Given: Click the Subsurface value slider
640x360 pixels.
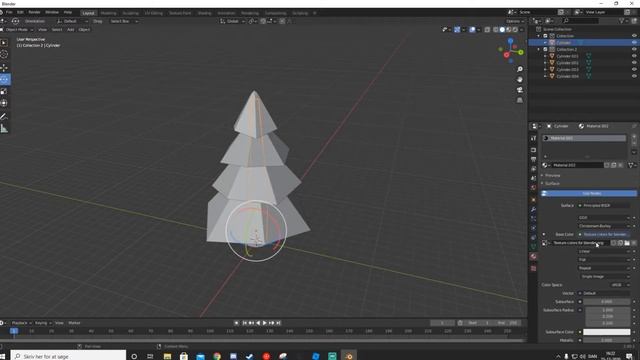Looking at the screenshot, I should (607, 302).
